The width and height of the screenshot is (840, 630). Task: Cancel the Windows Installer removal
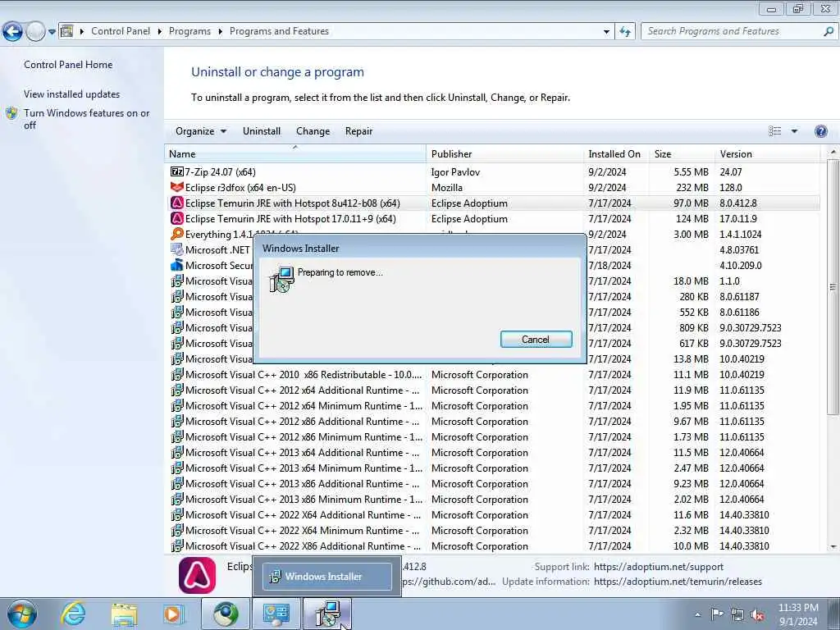point(536,339)
